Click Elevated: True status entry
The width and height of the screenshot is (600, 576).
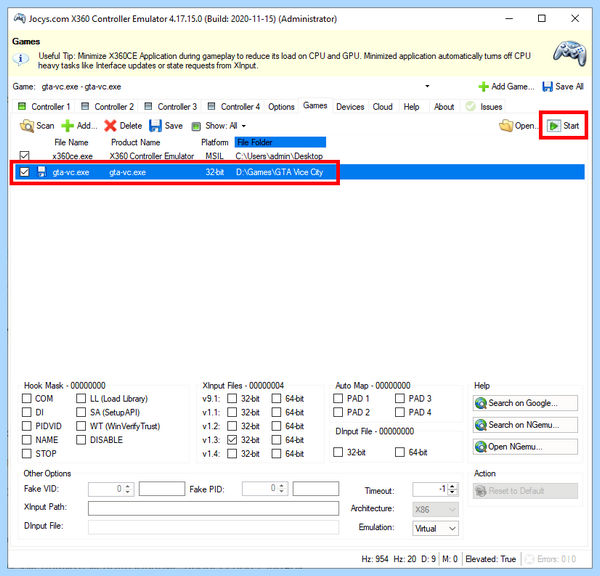[x=491, y=559]
